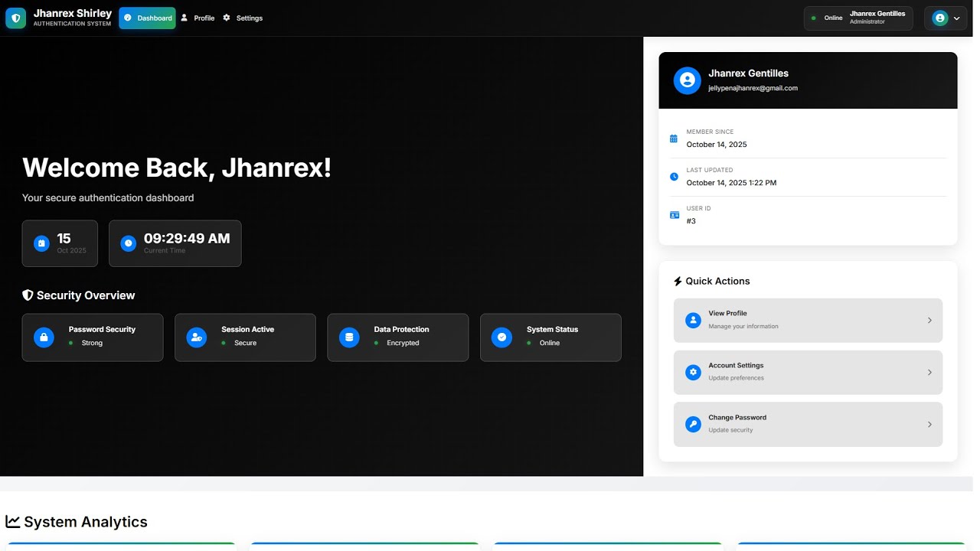Click the calendar icon beside Member Since
The image size is (980, 551).
[674, 139]
